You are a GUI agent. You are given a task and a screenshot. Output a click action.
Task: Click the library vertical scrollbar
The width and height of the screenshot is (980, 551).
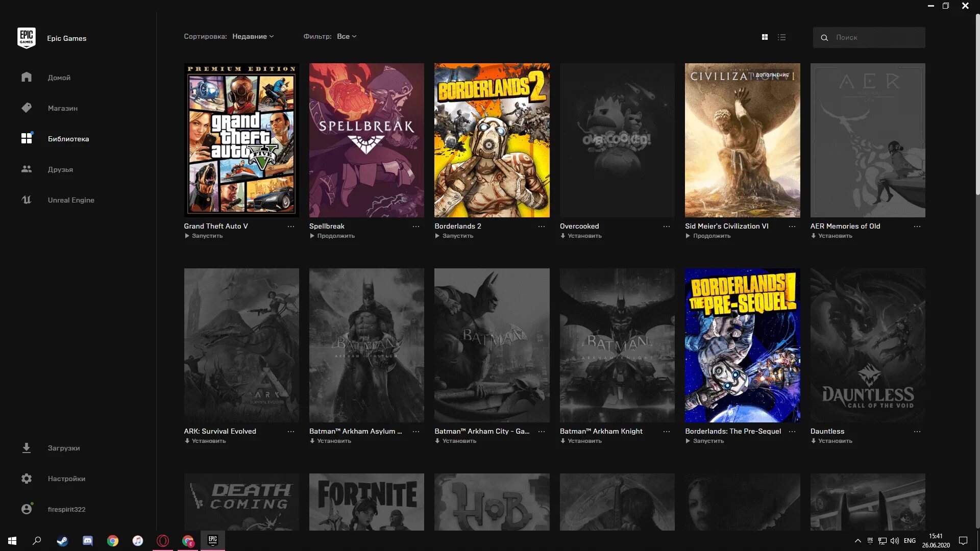point(977,105)
